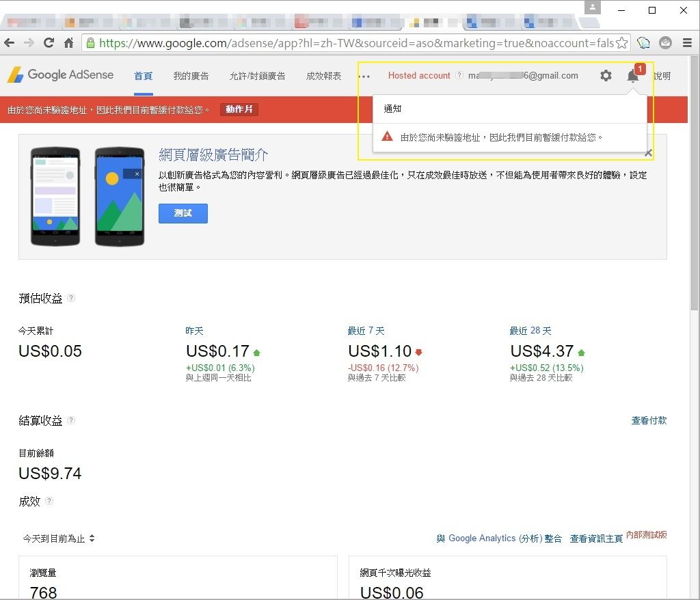The width and height of the screenshot is (700, 600).
Task: Reload the AdSense page
Action: point(49,43)
